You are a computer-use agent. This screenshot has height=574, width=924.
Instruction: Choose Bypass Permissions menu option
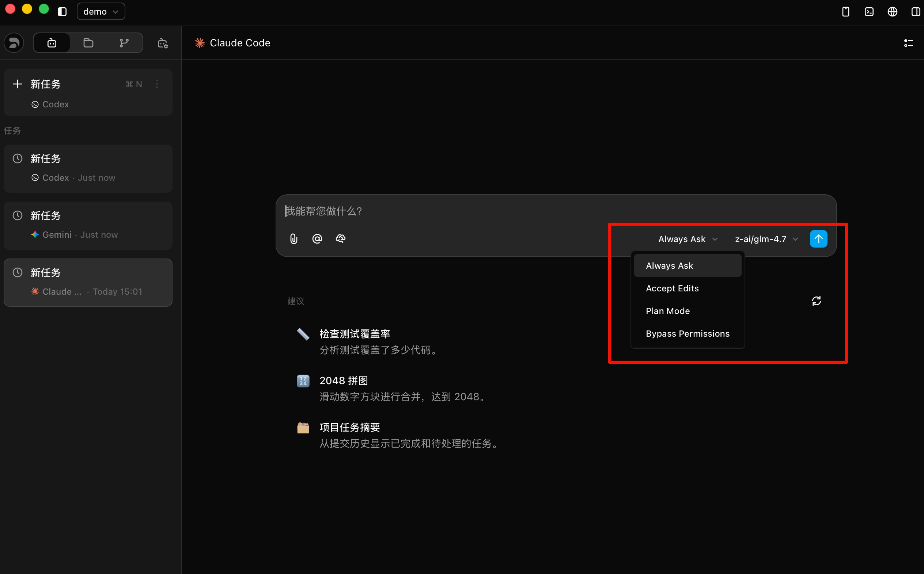click(x=687, y=334)
